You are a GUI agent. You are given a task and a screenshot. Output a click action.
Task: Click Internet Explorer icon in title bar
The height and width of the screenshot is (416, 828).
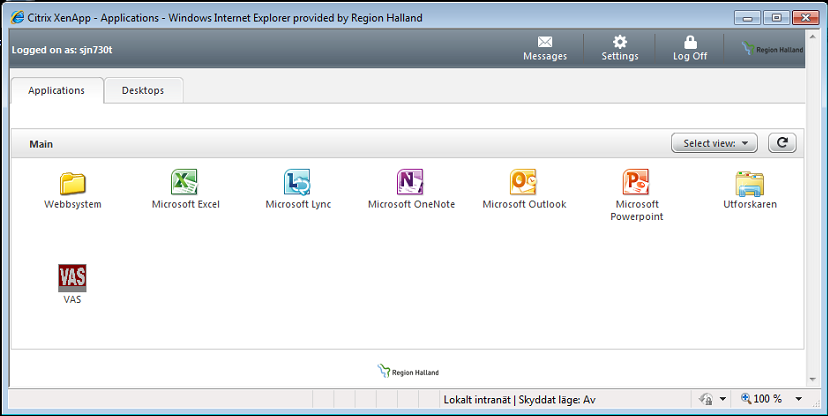[17, 17]
